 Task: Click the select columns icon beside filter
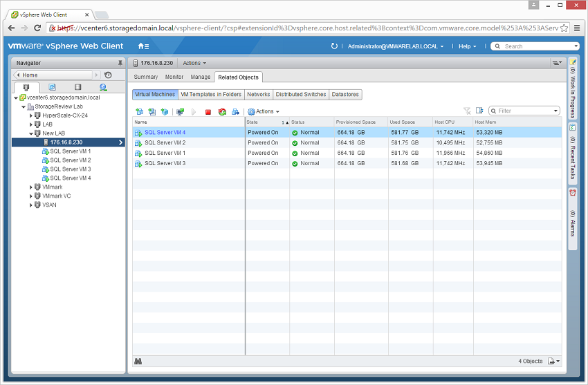pyautogui.click(x=479, y=111)
